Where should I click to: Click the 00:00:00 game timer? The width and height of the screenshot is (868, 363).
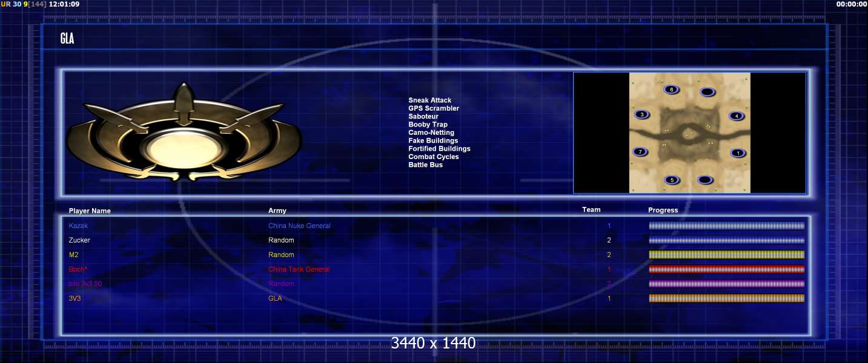tap(852, 4)
